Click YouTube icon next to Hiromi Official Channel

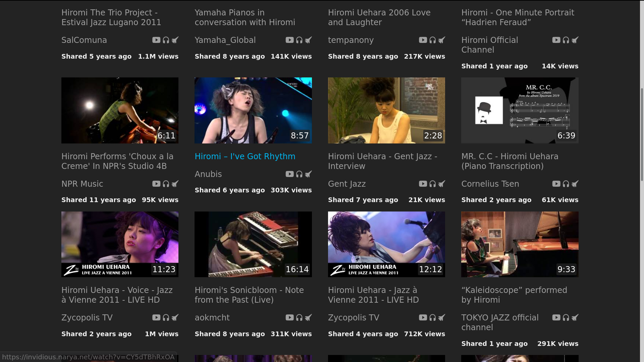(556, 40)
